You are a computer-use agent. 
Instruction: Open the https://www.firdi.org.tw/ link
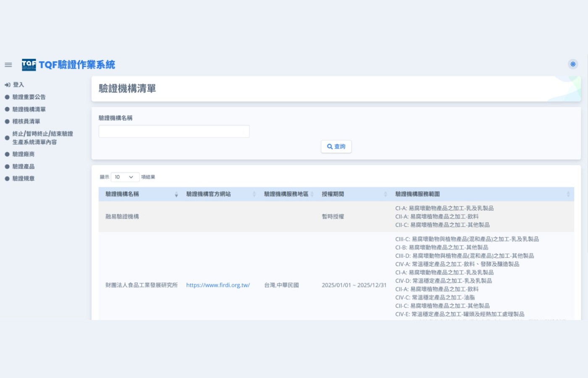[x=218, y=285]
